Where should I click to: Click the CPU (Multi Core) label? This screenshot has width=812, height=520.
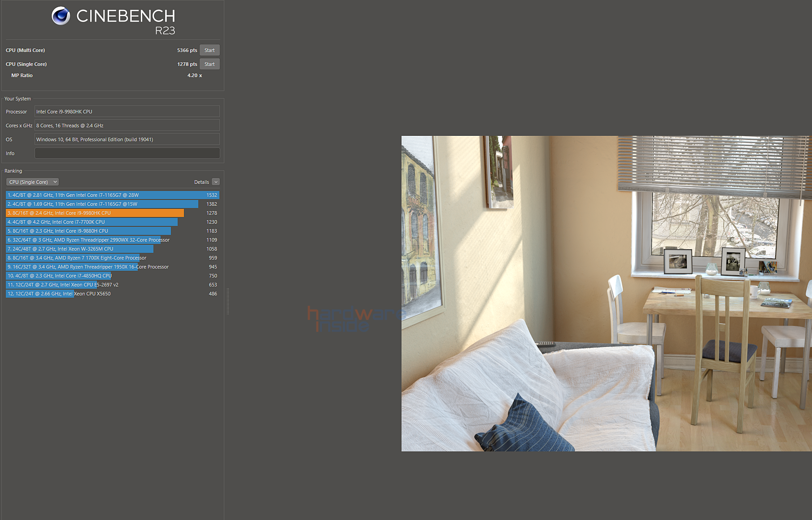[x=25, y=50]
